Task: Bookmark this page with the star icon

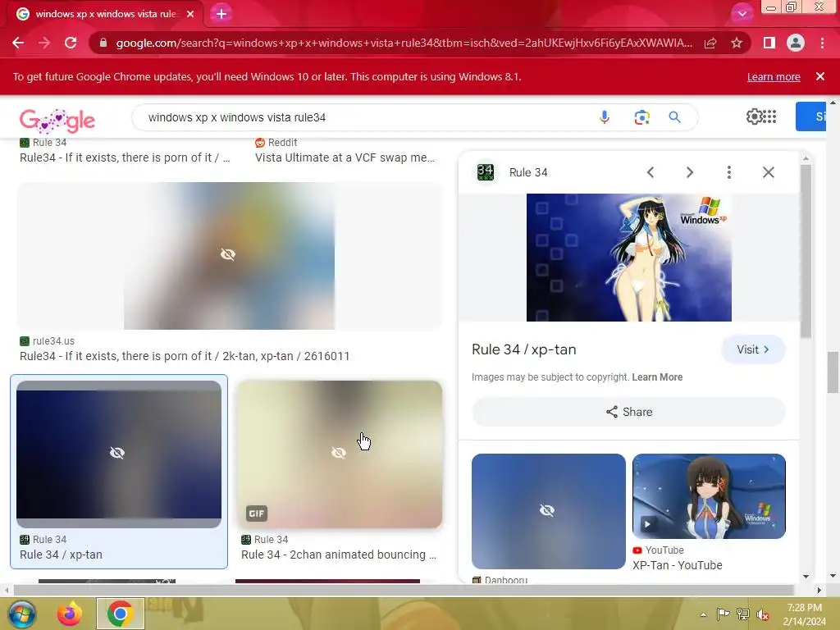Action: click(737, 43)
